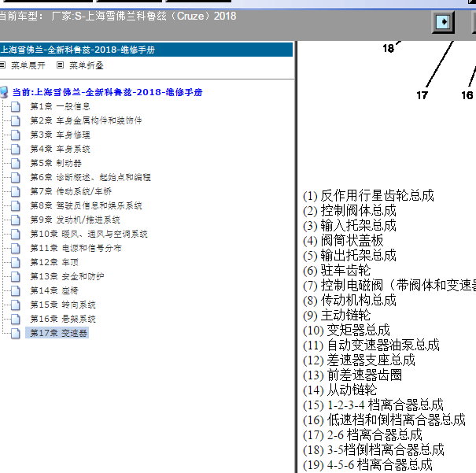
Task: Click manual title bar 上海雪佛兰-全新科鲁兹-2018-维修手册
Action: click(146, 50)
